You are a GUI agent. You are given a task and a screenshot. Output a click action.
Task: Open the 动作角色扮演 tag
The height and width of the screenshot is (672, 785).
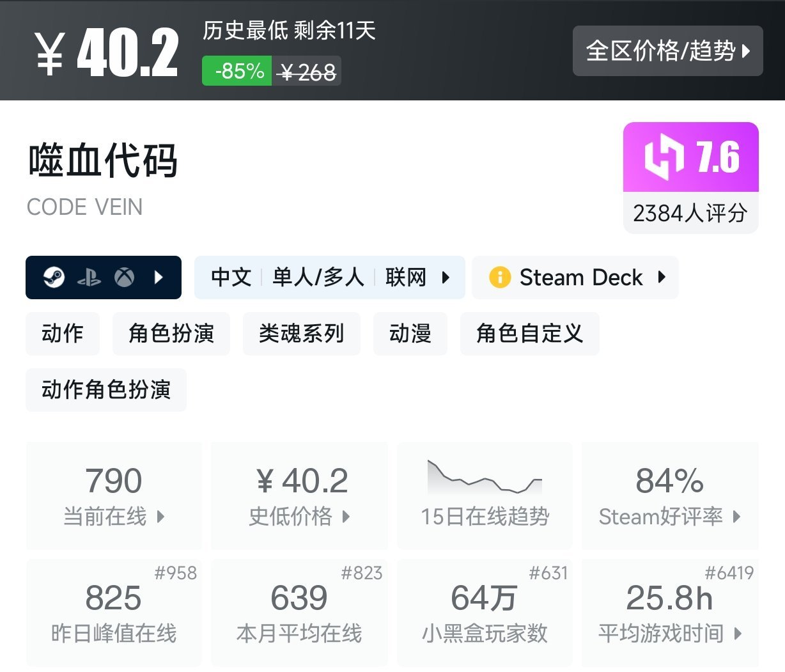click(x=106, y=389)
